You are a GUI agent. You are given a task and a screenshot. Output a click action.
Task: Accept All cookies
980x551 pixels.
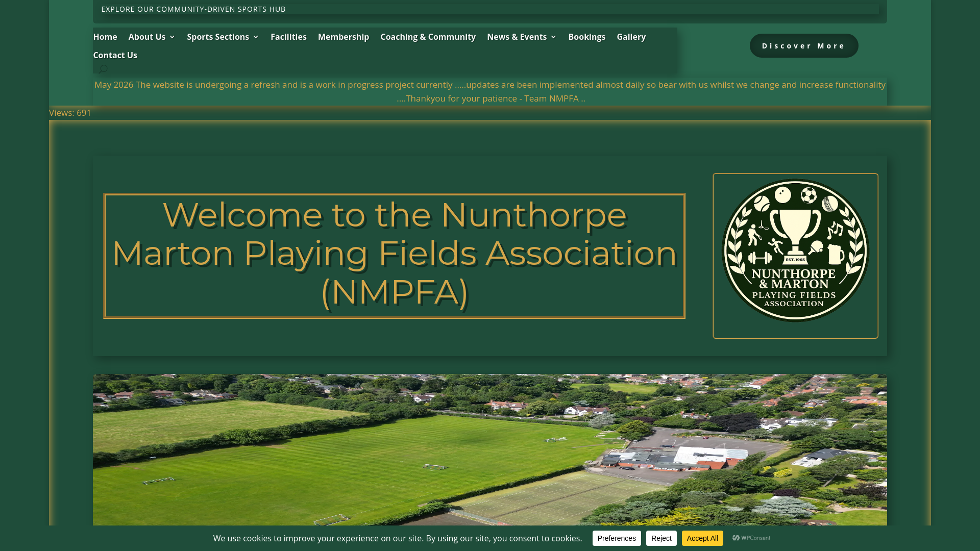click(702, 538)
